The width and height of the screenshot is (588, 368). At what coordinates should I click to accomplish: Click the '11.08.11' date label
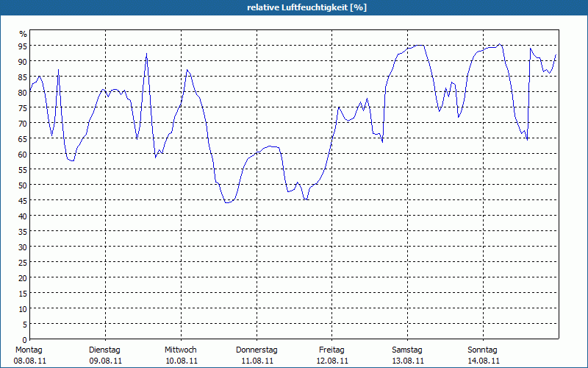[x=257, y=361]
